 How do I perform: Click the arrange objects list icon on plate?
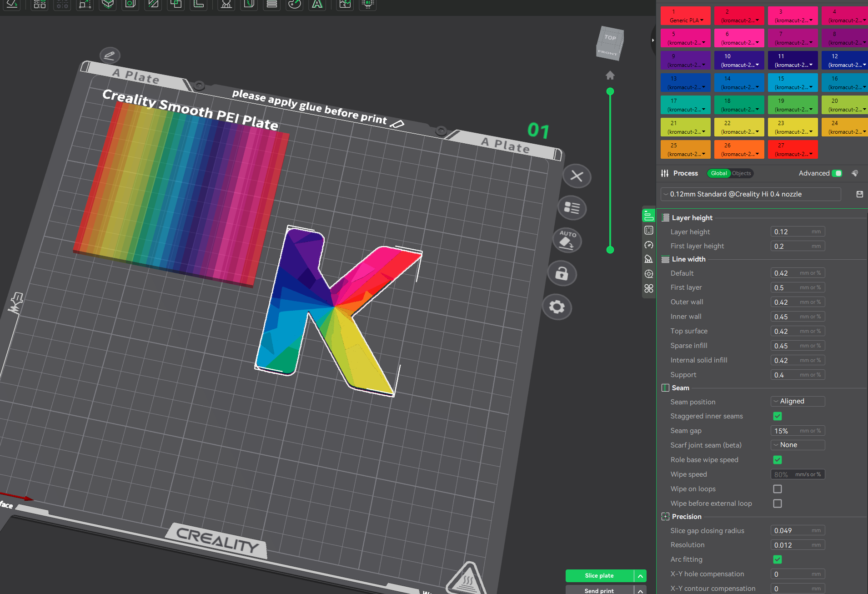pos(572,208)
